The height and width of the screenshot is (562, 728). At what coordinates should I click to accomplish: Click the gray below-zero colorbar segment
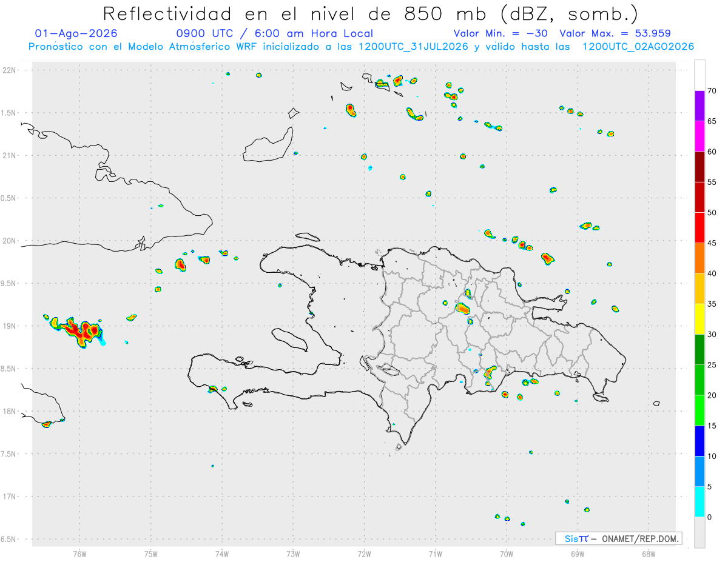699,532
